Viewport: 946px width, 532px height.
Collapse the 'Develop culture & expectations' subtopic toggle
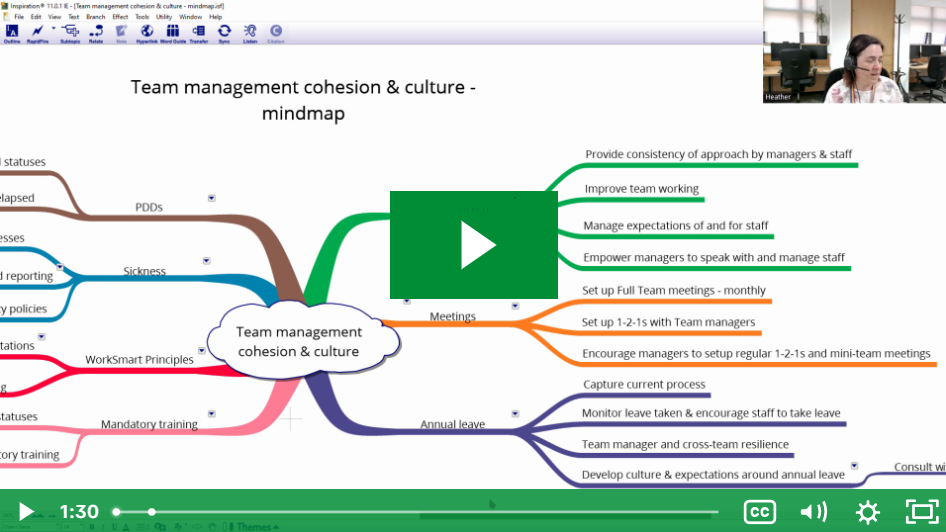[854, 466]
